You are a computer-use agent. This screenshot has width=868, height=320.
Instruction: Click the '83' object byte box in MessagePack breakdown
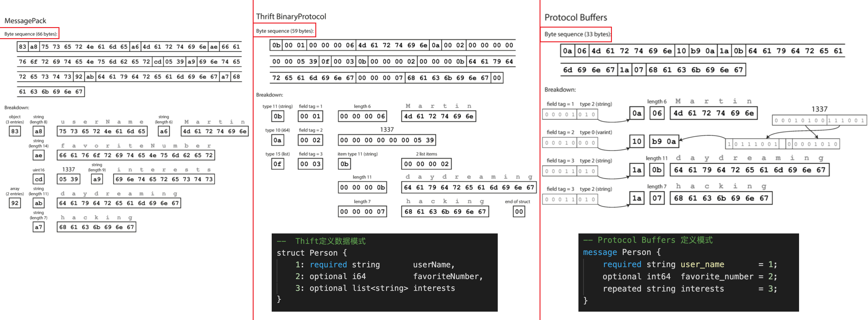pos(15,131)
